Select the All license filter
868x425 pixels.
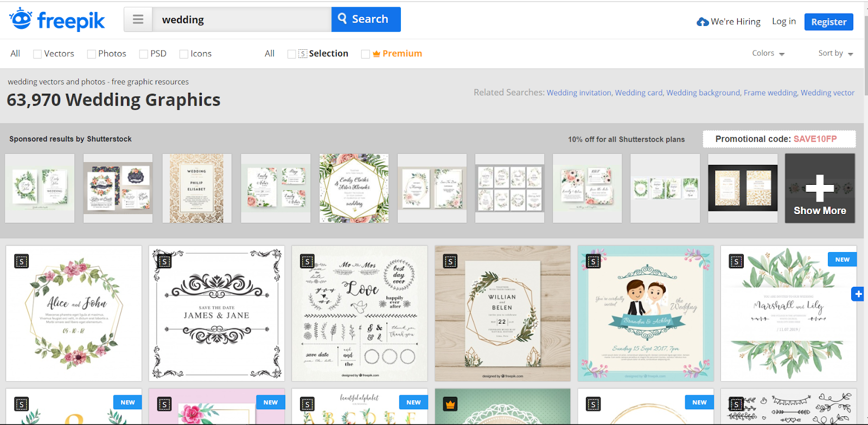(270, 54)
